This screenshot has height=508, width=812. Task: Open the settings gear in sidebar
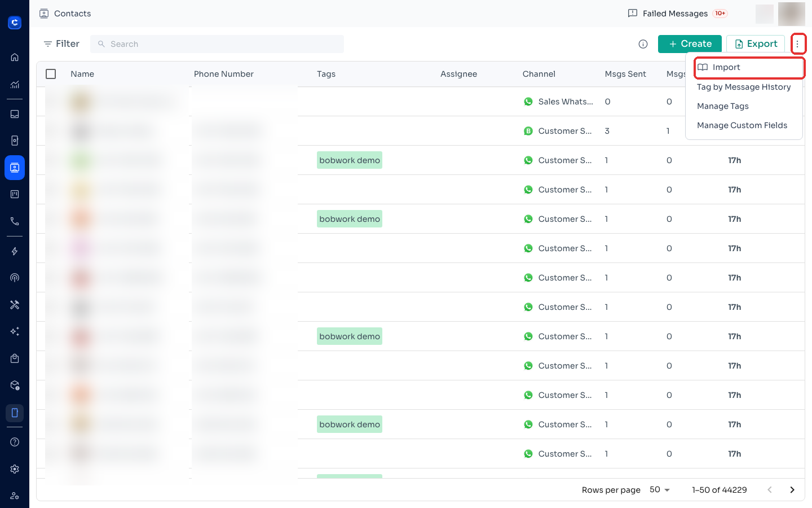(x=15, y=469)
